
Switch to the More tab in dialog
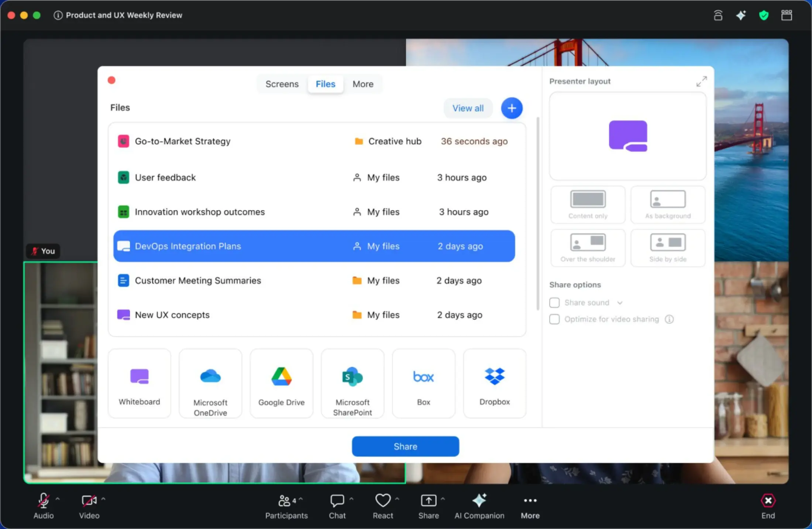click(x=363, y=84)
